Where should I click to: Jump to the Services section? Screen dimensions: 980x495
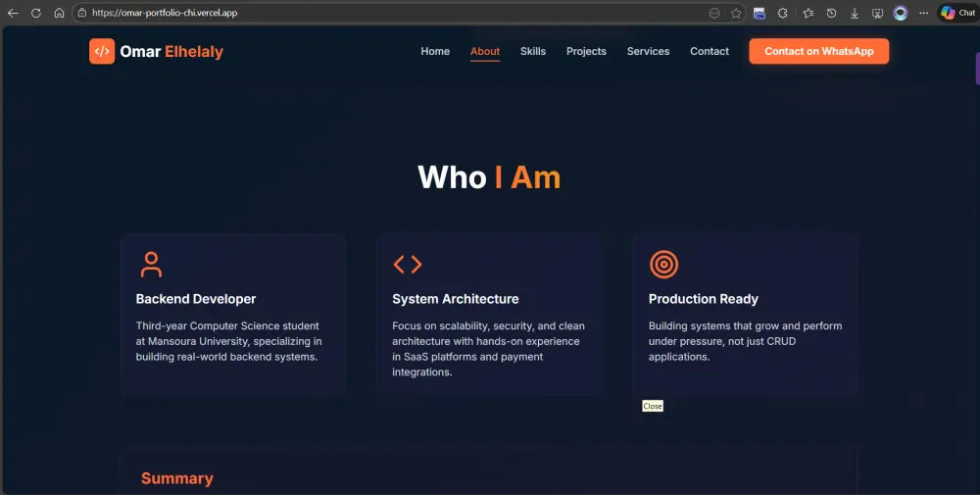click(648, 51)
